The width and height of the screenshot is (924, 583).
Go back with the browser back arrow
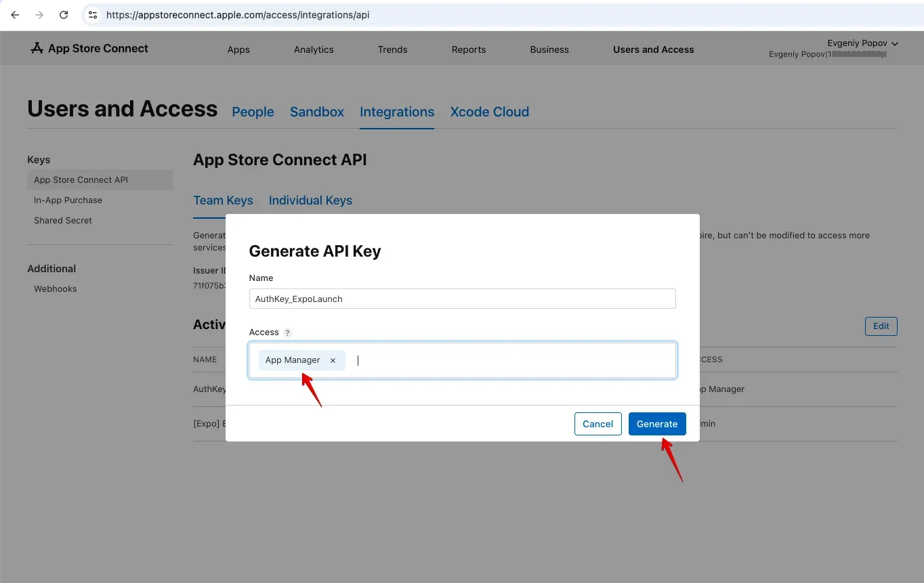15,15
